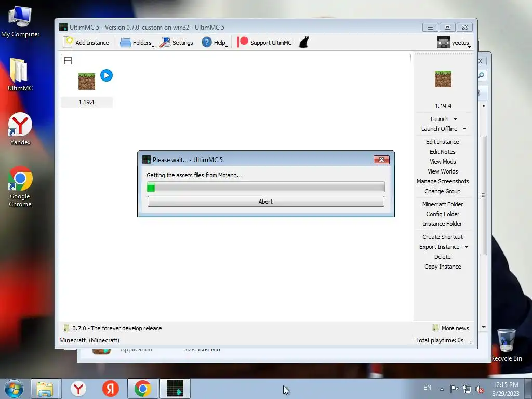Select the 1.19.4 grass block instance icon
Screen dimensions: 532x399
[x=87, y=82]
